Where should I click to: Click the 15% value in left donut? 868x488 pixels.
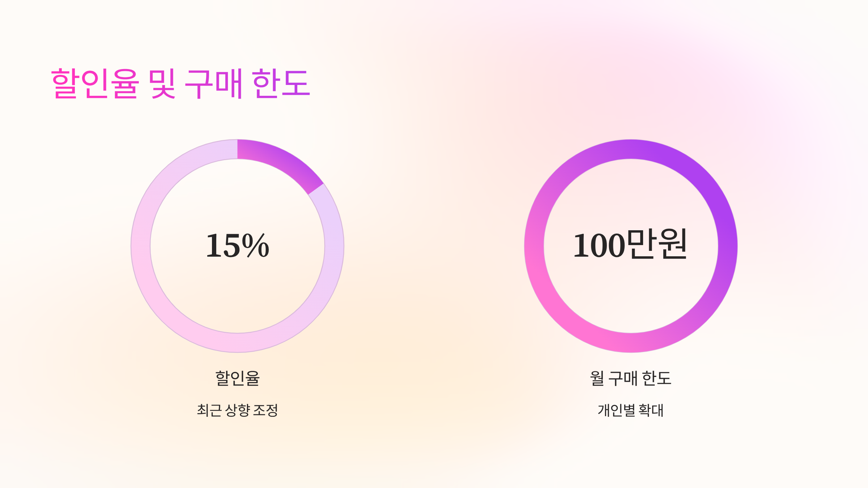[237, 246]
